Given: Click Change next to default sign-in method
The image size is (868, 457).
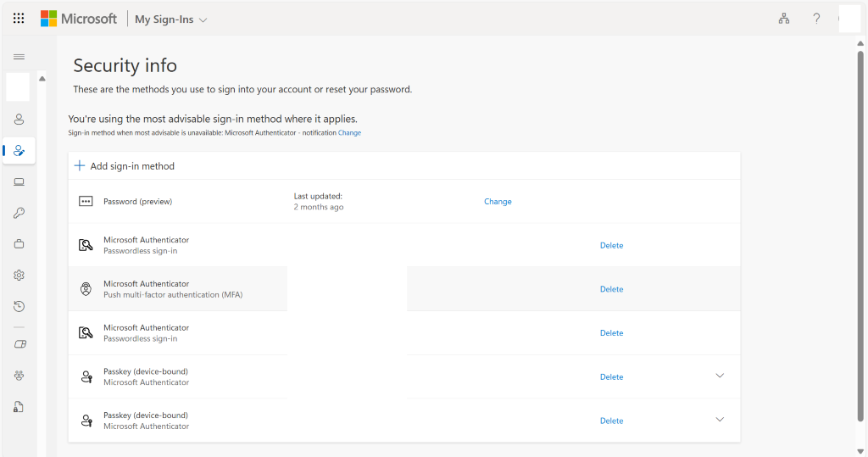Looking at the screenshot, I should (x=349, y=133).
